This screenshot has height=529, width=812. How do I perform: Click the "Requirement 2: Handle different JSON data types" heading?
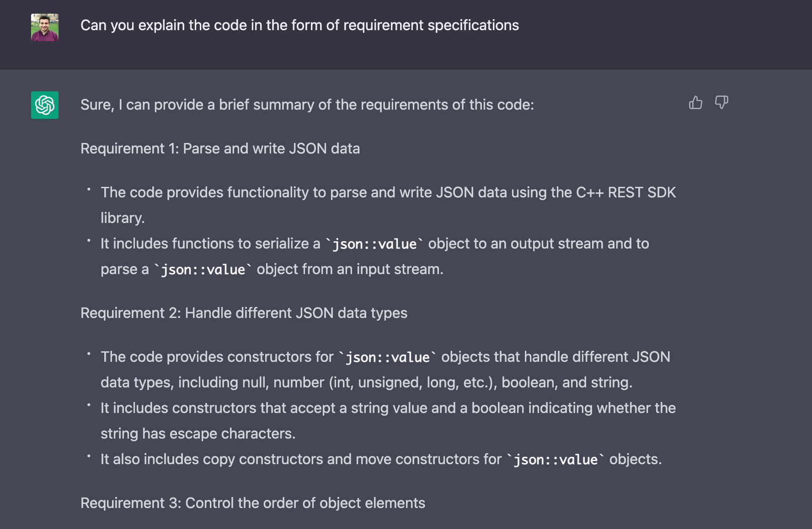pos(244,313)
